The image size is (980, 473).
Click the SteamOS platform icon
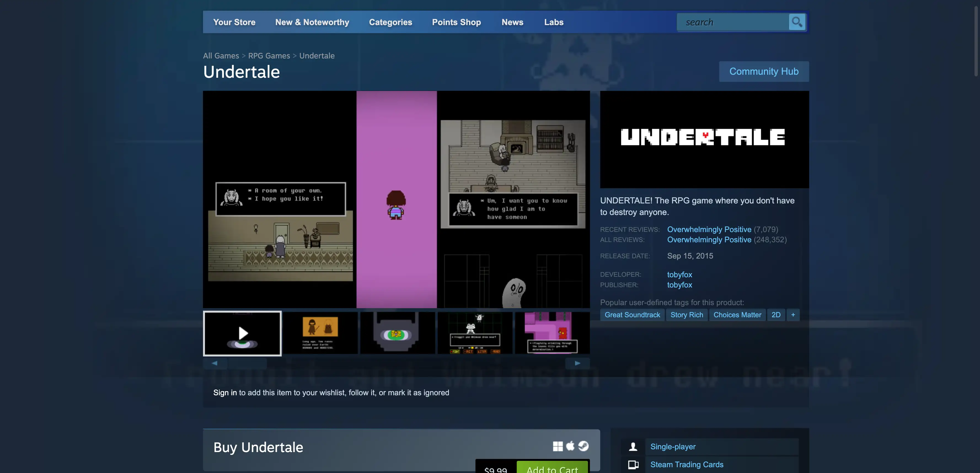coord(583,446)
